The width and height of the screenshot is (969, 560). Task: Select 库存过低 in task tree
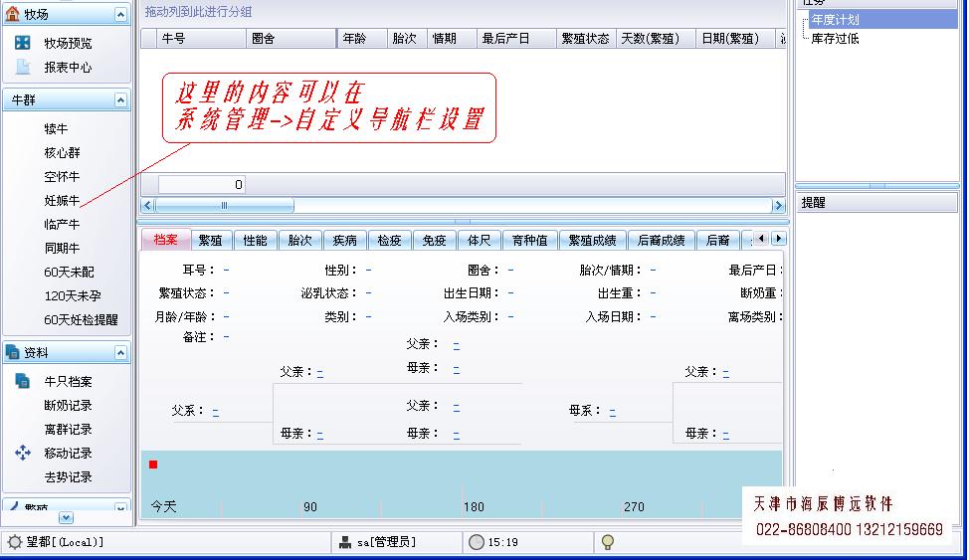point(836,39)
